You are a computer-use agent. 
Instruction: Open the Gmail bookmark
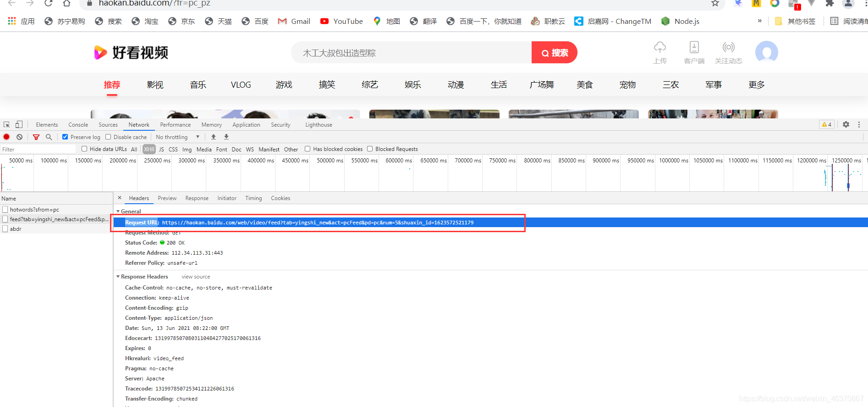pos(294,21)
